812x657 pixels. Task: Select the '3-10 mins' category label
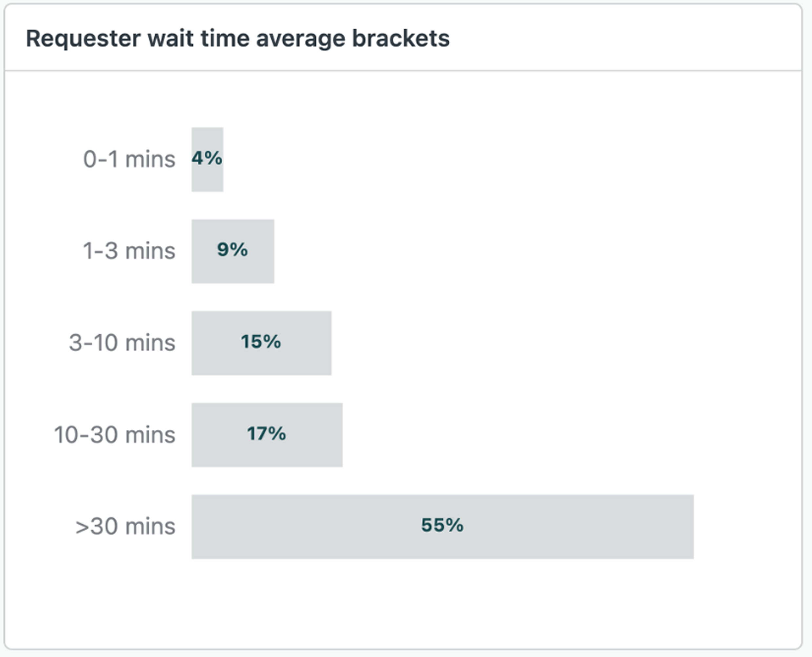122,343
